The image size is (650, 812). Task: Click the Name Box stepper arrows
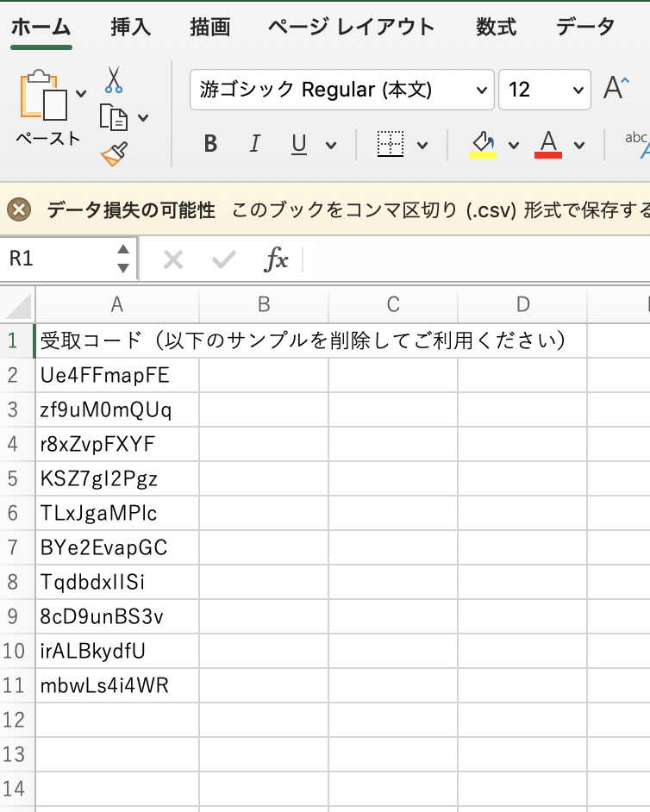[x=123, y=259]
